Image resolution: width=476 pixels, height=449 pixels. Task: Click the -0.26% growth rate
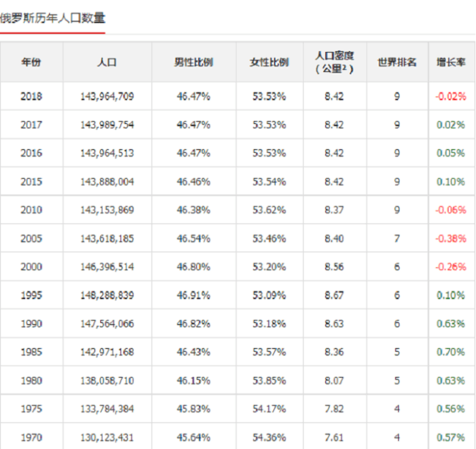451,266
